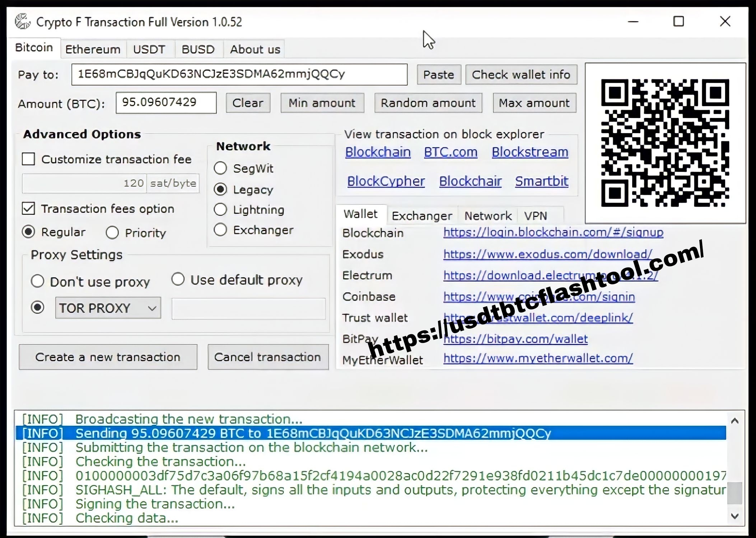Select Don't use proxy option

click(38, 282)
